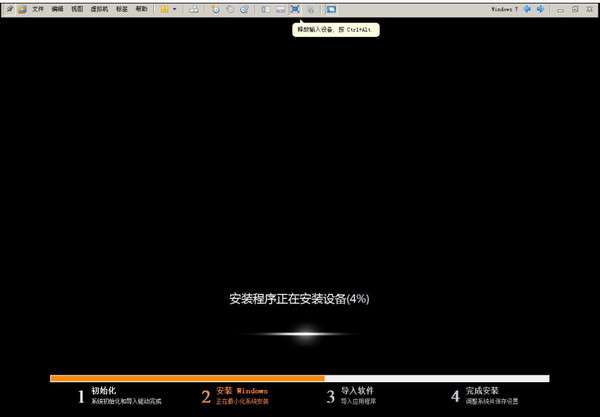Take a snapshot with the clock snapshot icon
Image resolution: width=600 pixels, height=417 pixels.
point(216,10)
